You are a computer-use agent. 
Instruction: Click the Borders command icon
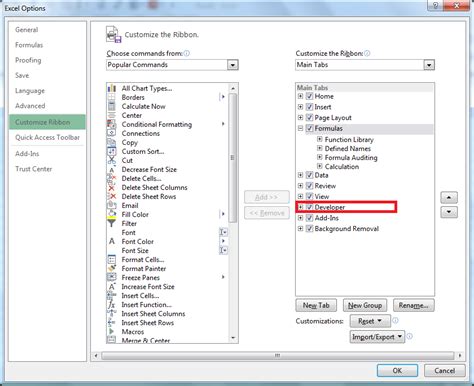pyautogui.click(x=112, y=97)
